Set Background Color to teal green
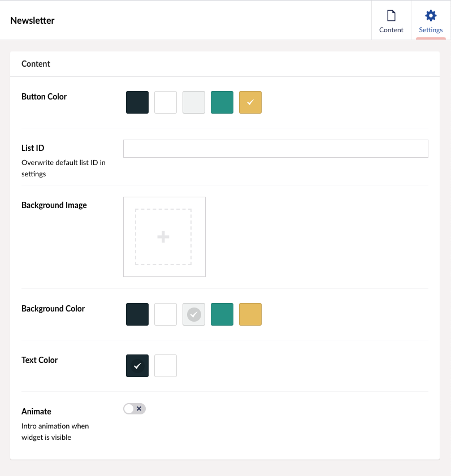 tap(222, 314)
